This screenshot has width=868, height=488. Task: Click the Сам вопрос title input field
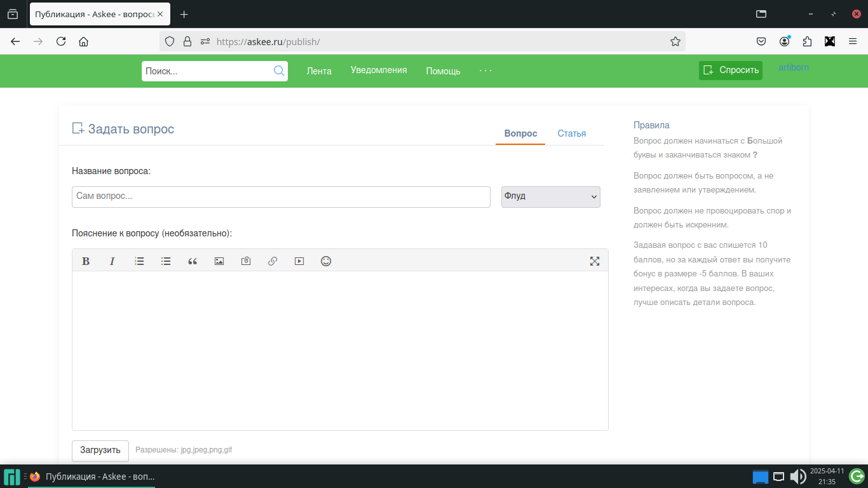pyautogui.click(x=281, y=196)
